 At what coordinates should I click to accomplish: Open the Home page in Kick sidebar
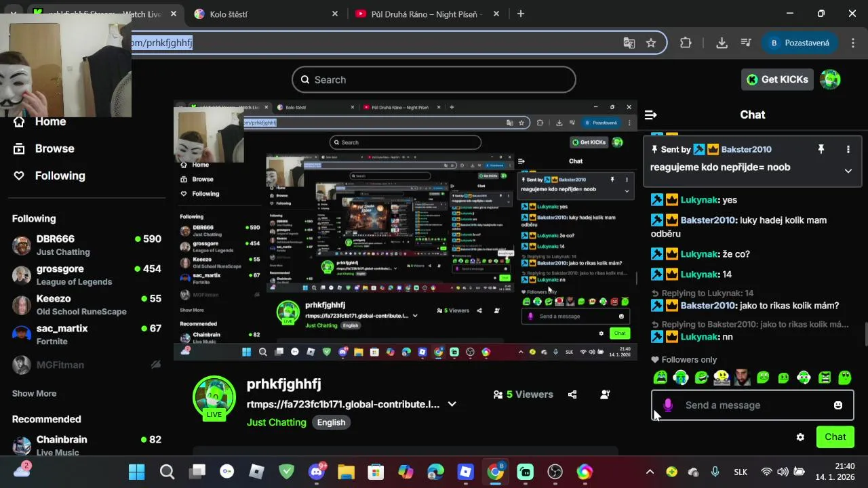41,121
